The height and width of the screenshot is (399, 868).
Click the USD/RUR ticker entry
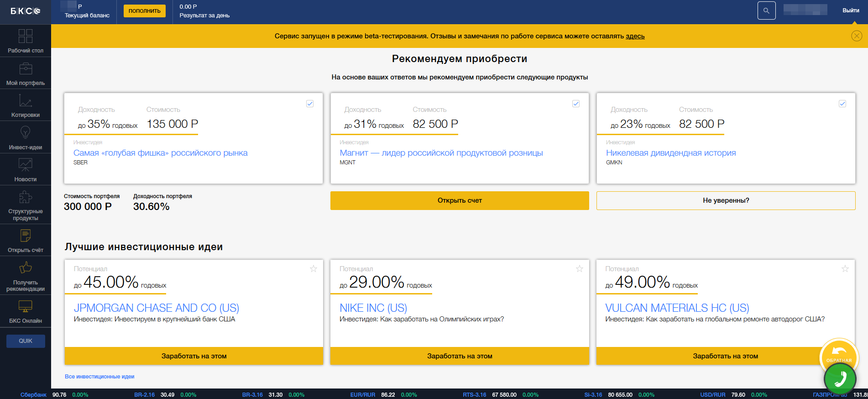click(713, 395)
